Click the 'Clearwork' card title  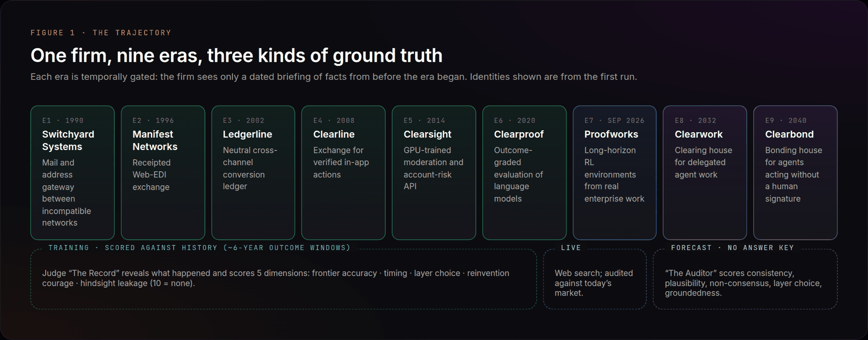tap(699, 135)
